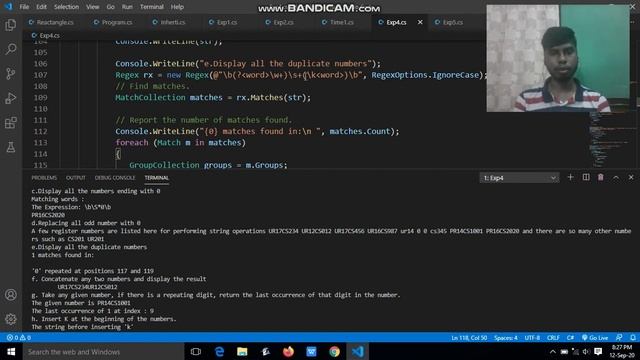Open Microsoft Edge from the taskbar
This screenshot has height=360, width=640.
click(219, 351)
